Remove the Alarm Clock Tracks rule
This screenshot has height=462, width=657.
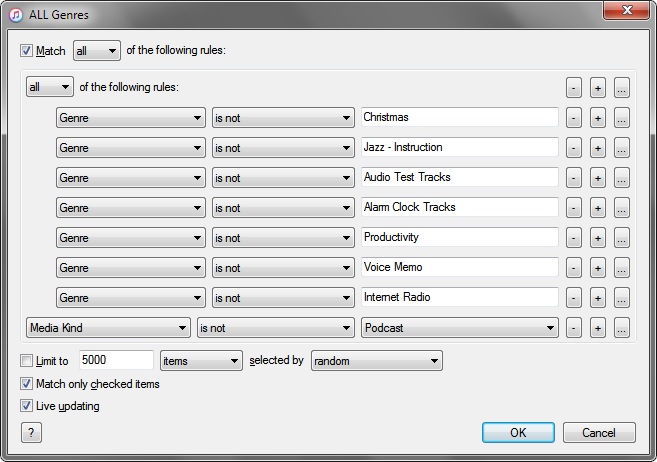pyautogui.click(x=574, y=208)
